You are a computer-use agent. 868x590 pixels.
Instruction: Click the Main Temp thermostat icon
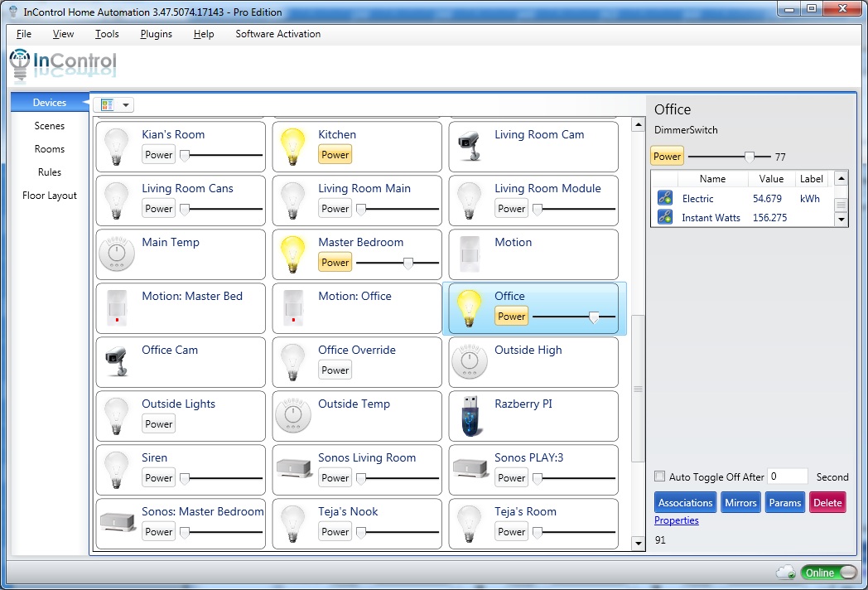(x=116, y=254)
